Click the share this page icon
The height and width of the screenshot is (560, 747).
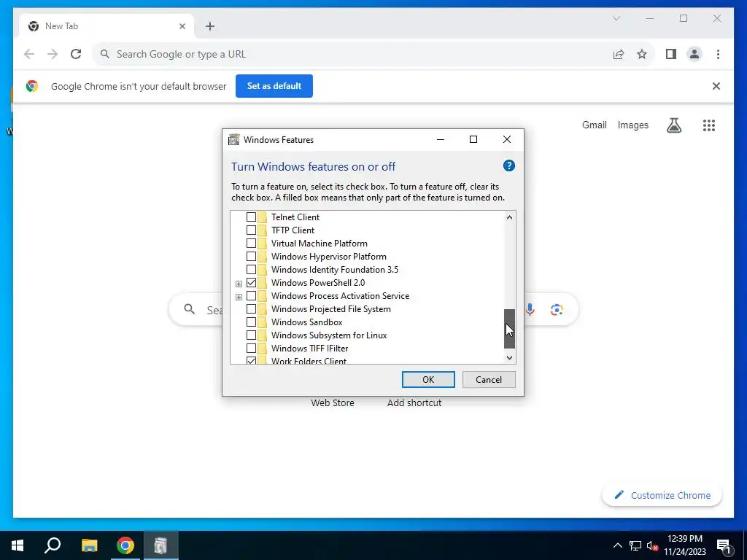[619, 54]
